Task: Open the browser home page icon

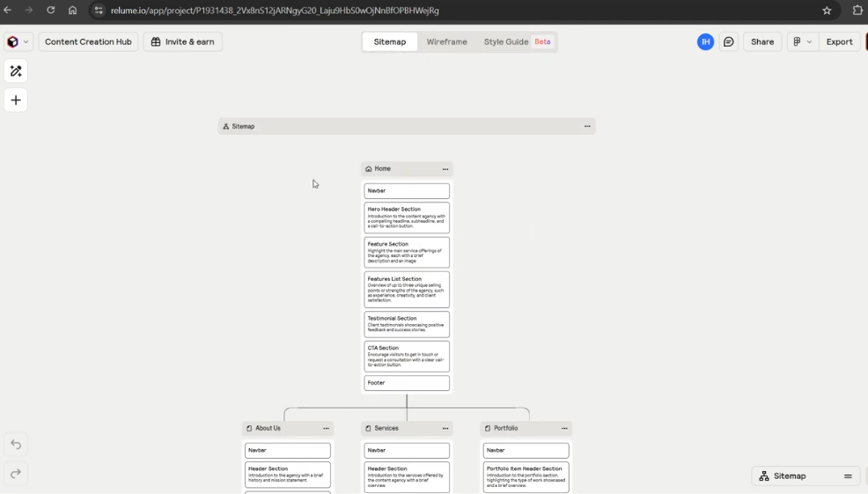Action: [x=72, y=11]
